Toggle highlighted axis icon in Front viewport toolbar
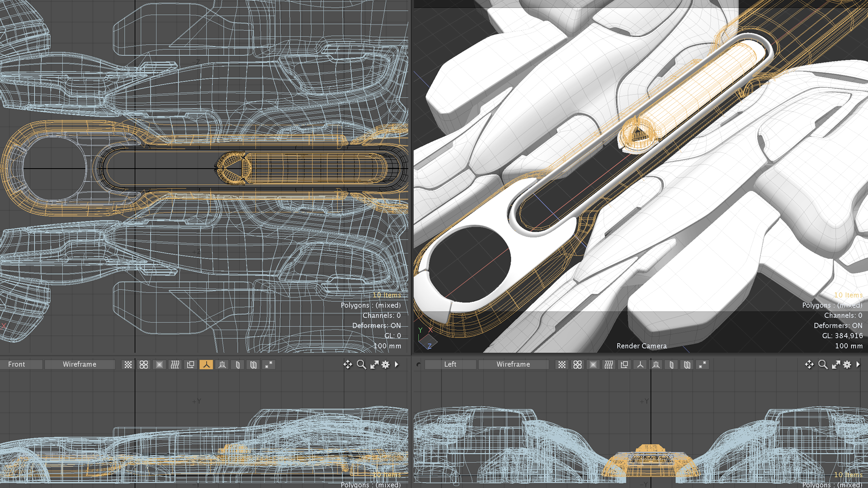This screenshot has height=488, width=868. pos(206,365)
